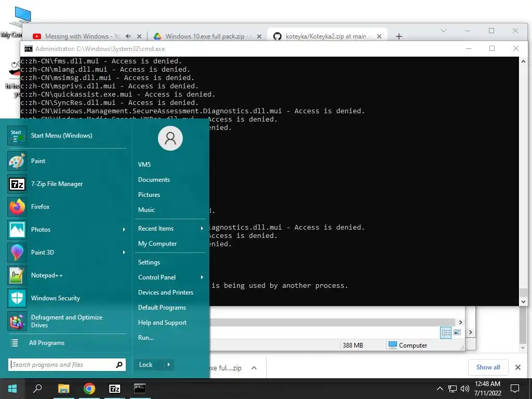Click horizontal scrollbar right arrow in dialog

pyautogui.click(x=460, y=322)
